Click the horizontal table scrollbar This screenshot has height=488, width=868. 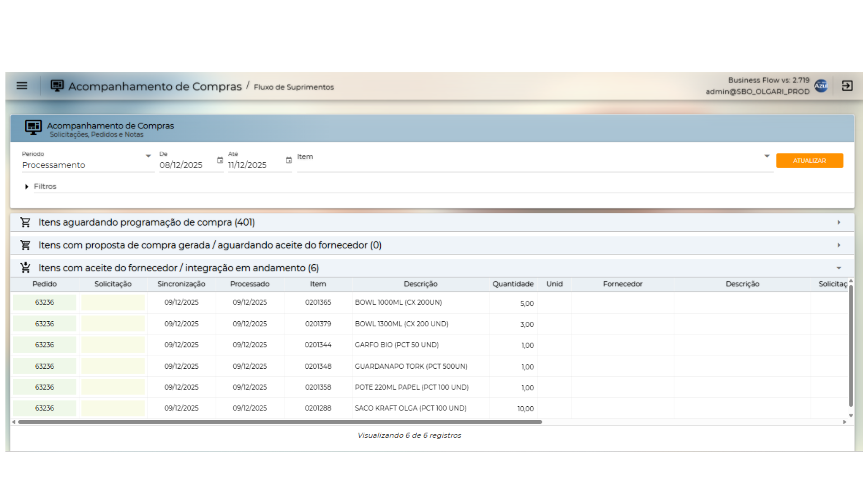click(280, 422)
